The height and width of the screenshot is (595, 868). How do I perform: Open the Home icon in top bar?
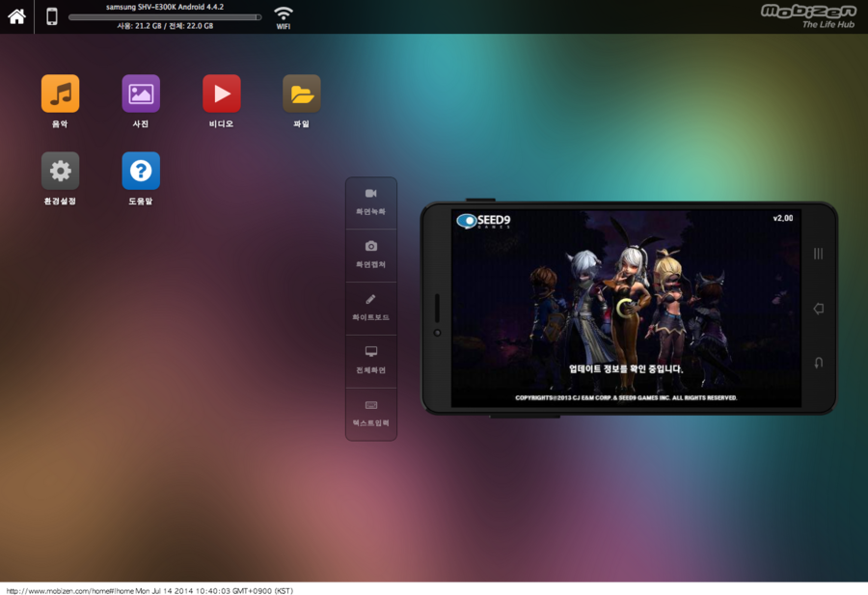coord(16,16)
